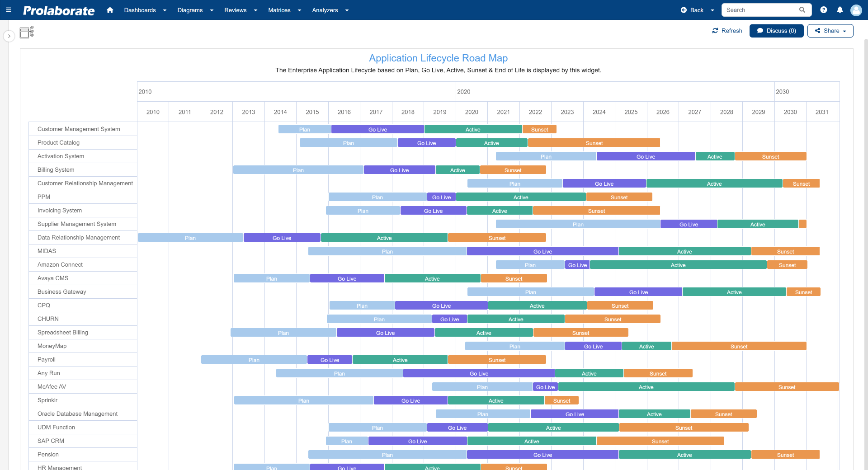This screenshot has height=470, width=868.
Task: Click the Back arrow icon
Action: pos(684,10)
